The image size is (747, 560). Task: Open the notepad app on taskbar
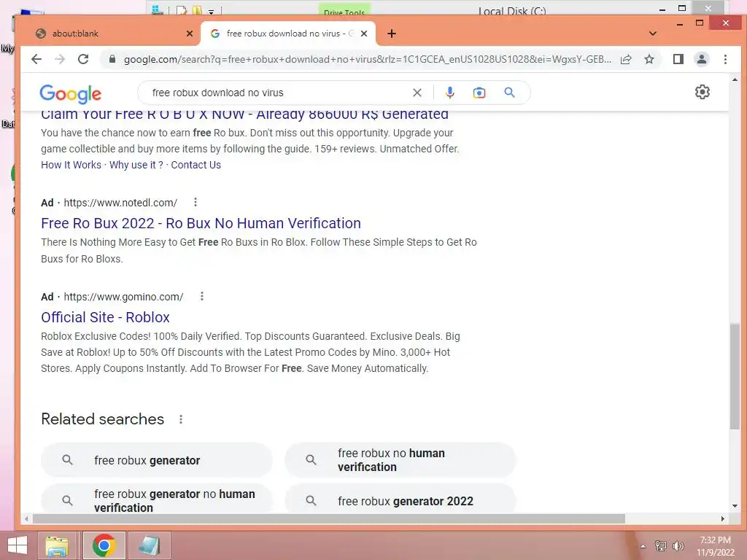(149, 545)
